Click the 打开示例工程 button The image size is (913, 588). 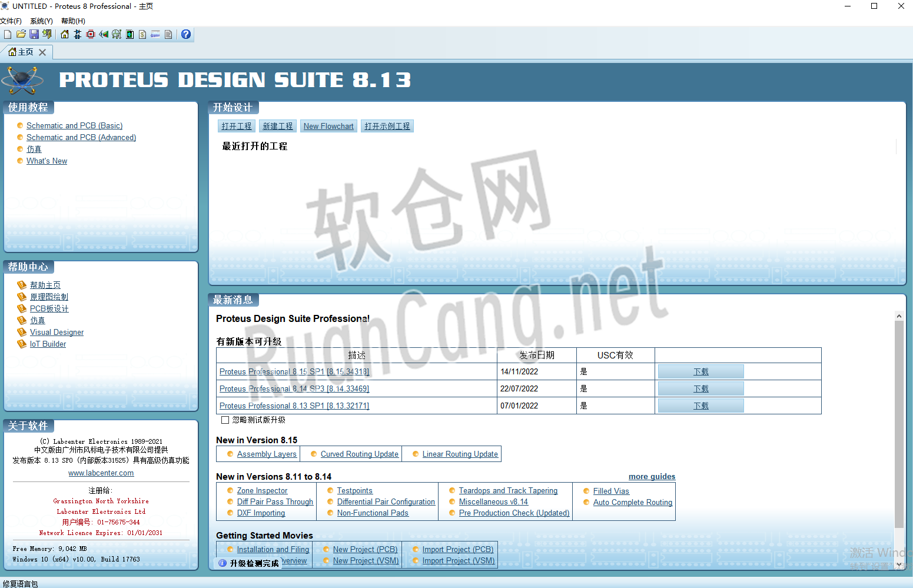coord(387,126)
